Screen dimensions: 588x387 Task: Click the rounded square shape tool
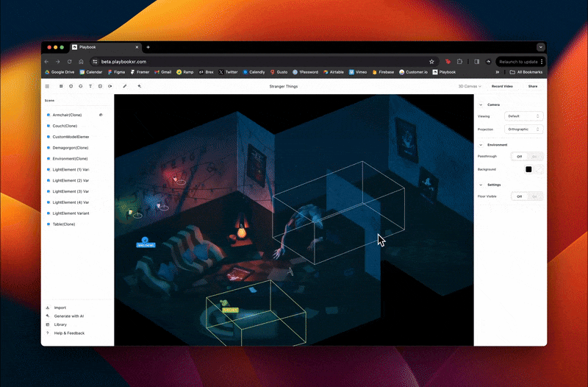click(x=100, y=86)
